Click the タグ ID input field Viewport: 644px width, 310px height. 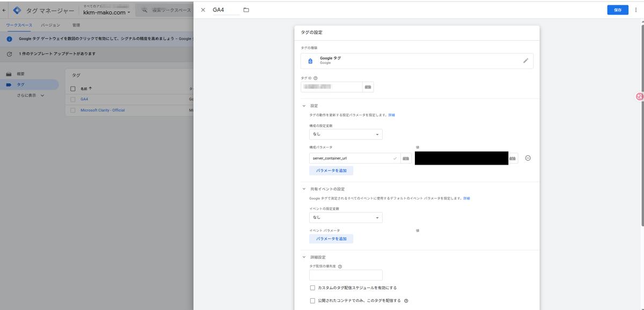tap(332, 86)
